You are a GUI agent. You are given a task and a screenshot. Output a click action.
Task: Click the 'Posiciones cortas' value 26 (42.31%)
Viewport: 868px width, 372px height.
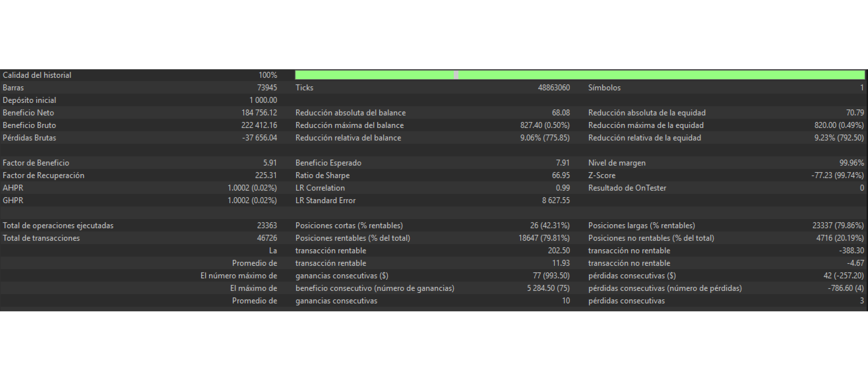click(550, 226)
